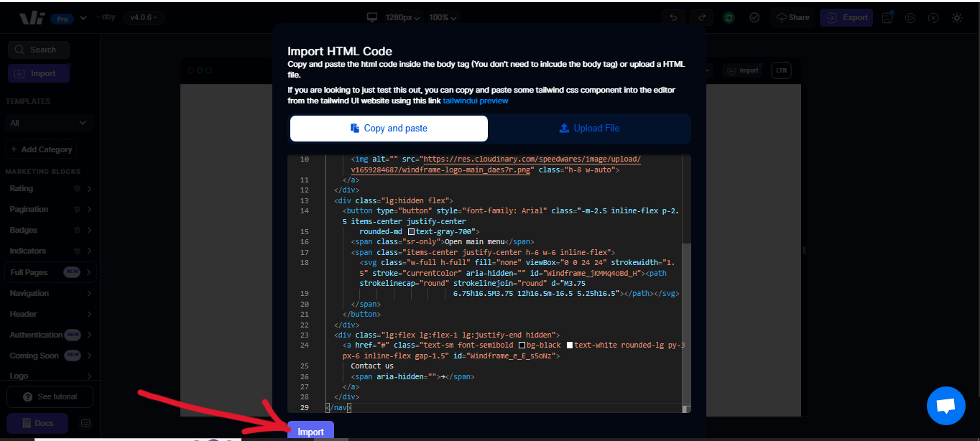This screenshot has width=980, height=441.
Task: Click the redo arrow icon
Action: pyautogui.click(x=701, y=17)
